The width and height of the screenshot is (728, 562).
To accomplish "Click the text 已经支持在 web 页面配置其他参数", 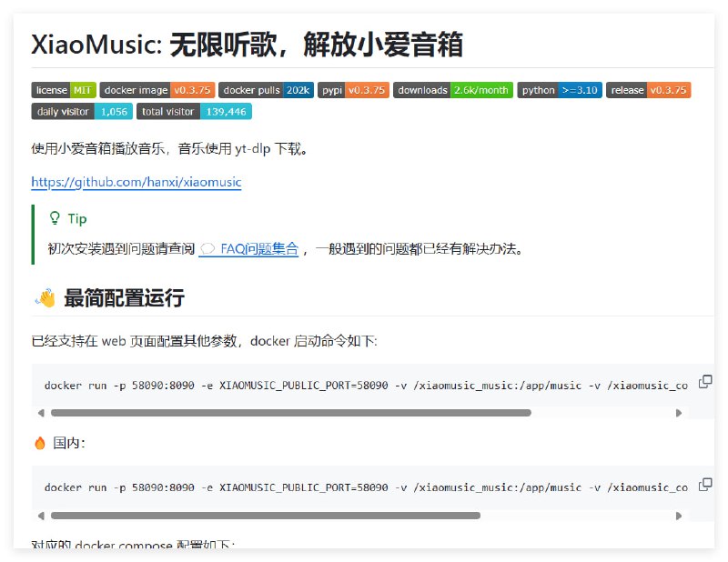I will 134,341.
